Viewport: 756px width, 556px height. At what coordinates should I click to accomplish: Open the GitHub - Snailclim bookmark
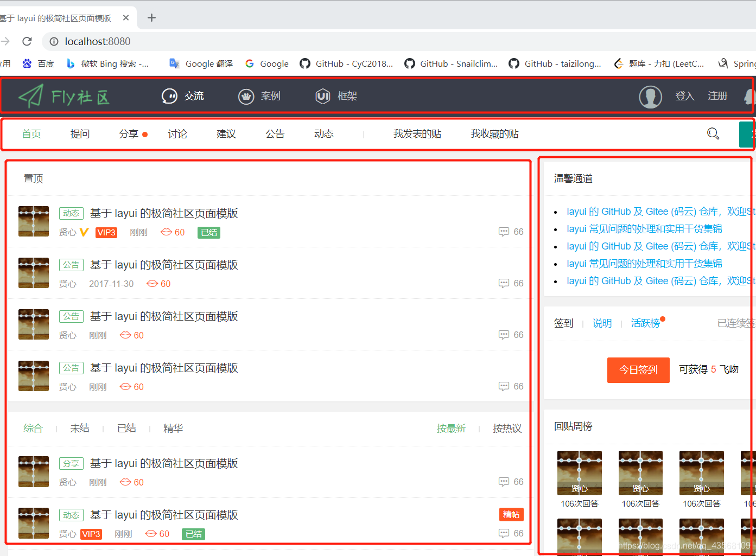coord(451,63)
